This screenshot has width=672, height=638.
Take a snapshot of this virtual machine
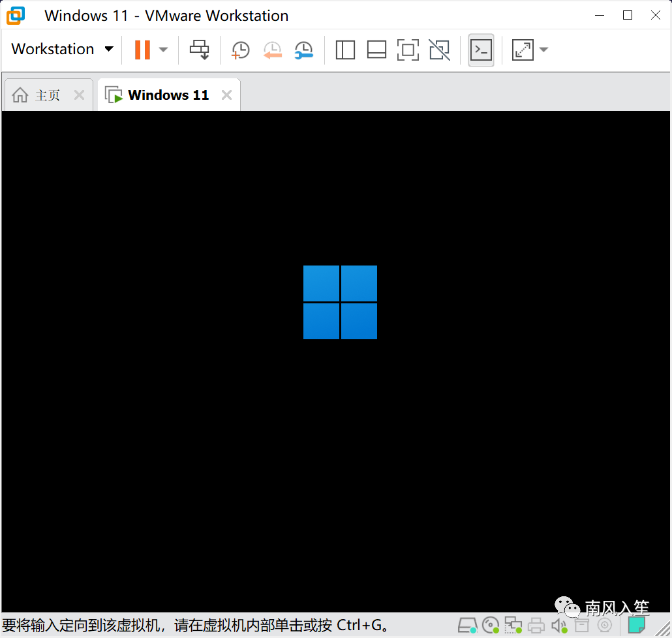point(241,50)
